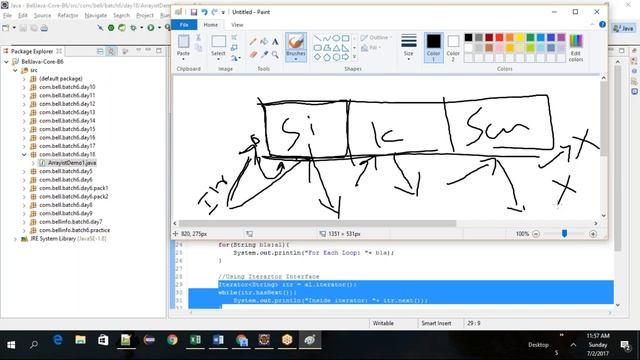This screenshot has height=360, width=640.
Task: Click the Crop icon in Image group
Action: point(234,38)
